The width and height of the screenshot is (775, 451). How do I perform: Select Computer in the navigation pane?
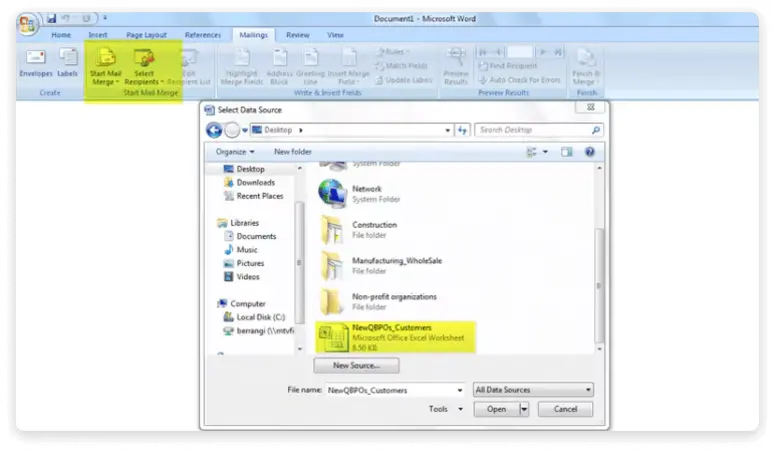(242, 304)
